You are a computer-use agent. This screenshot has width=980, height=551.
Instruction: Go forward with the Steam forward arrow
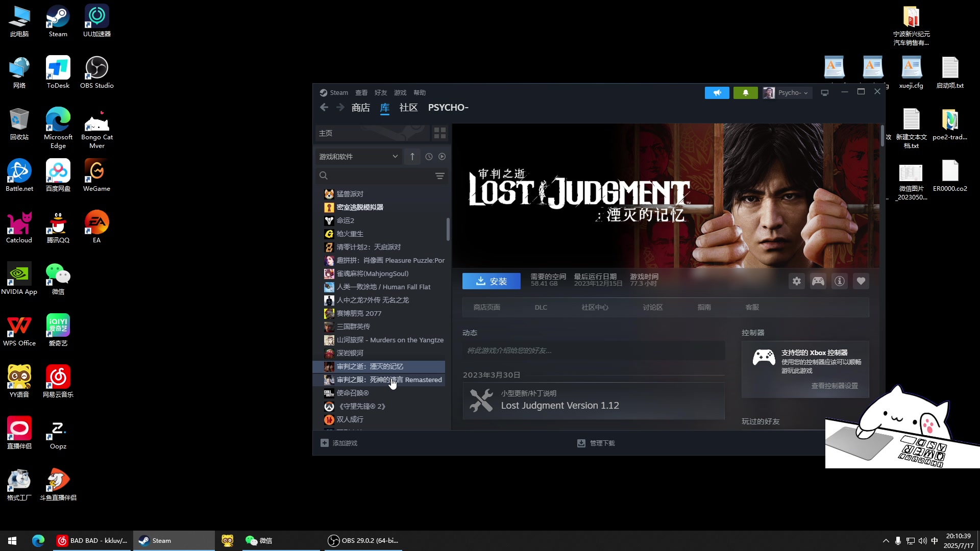[x=340, y=107]
